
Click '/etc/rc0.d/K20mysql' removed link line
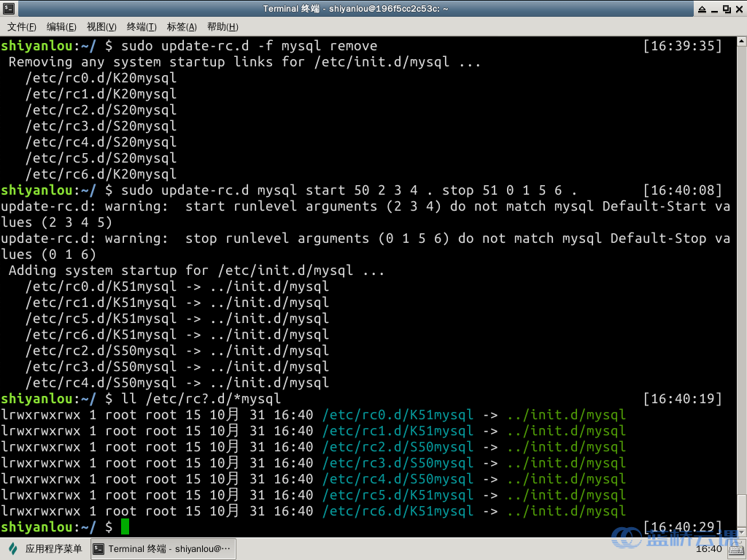click(101, 77)
